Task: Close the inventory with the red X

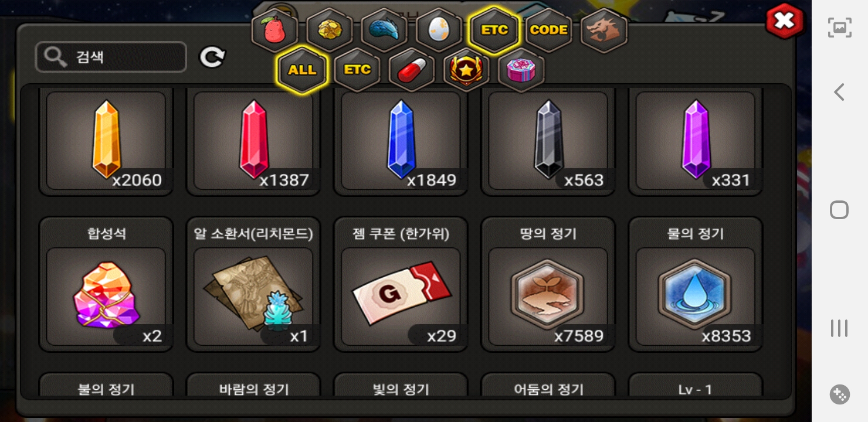Action: pyautogui.click(x=784, y=22)
